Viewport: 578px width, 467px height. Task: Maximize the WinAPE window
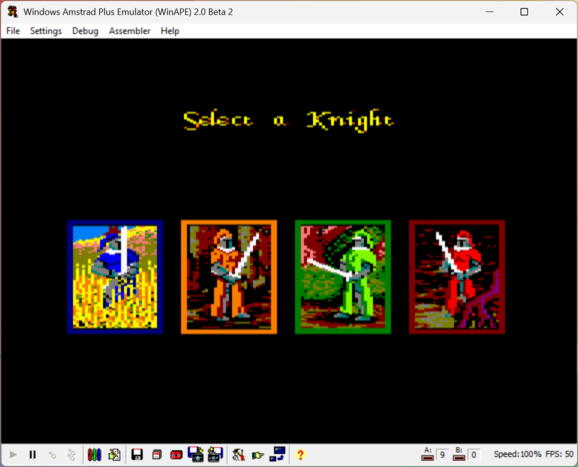coord(524,12)
